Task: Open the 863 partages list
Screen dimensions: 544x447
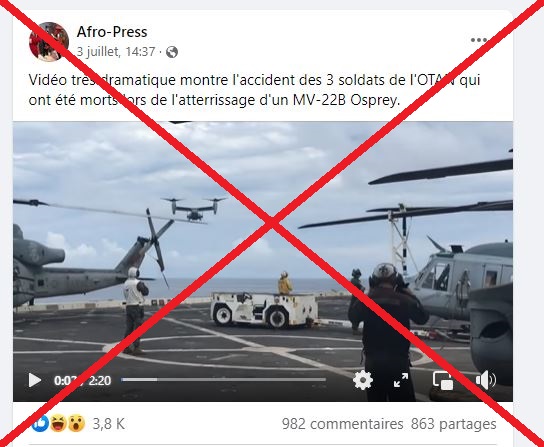Action: (453, 424)
